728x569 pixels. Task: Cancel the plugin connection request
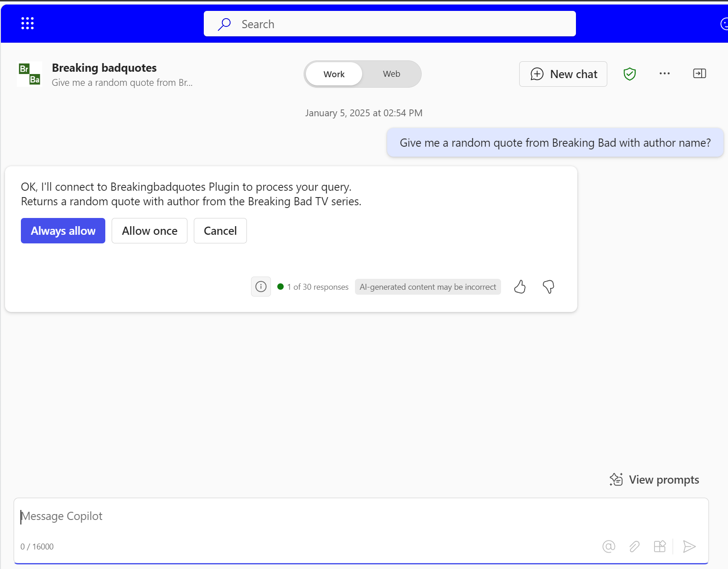point(220,231)
